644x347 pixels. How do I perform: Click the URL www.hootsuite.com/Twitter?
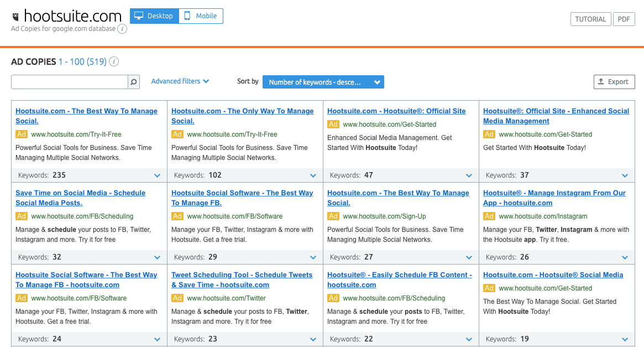coord(226,298)
